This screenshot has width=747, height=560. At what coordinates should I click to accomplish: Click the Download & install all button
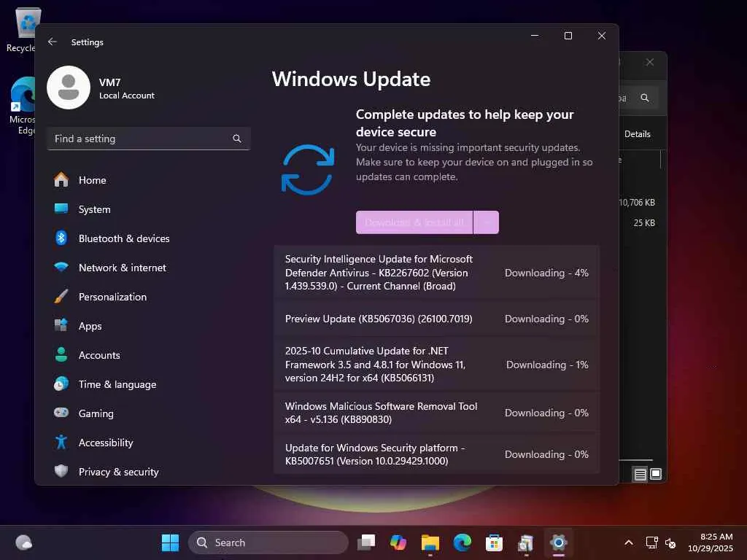[x=414, y=222]
